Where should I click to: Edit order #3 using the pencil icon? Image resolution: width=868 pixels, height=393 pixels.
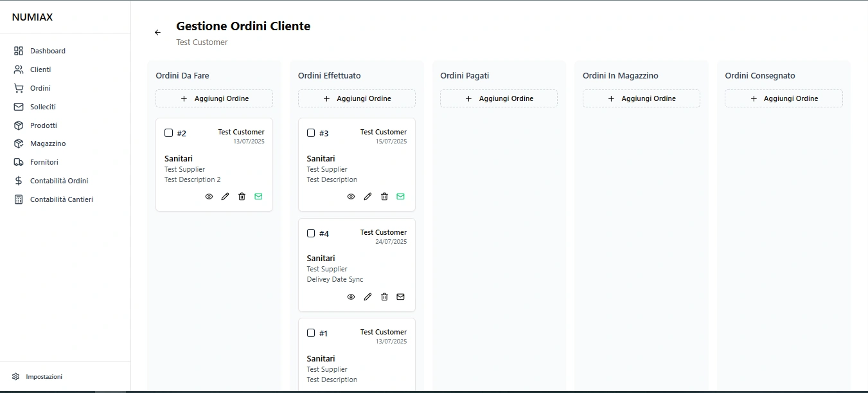pos(368,196)
